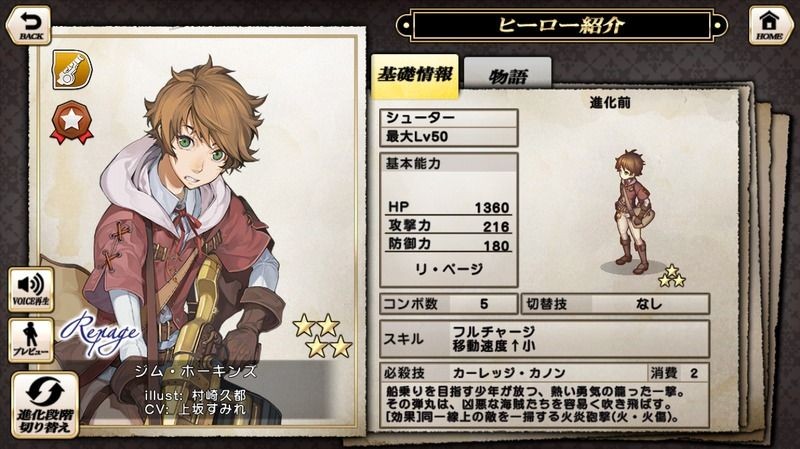
Task: Click the 切替技 なし field
Action: pyautogui.click(x=615, y=304)
